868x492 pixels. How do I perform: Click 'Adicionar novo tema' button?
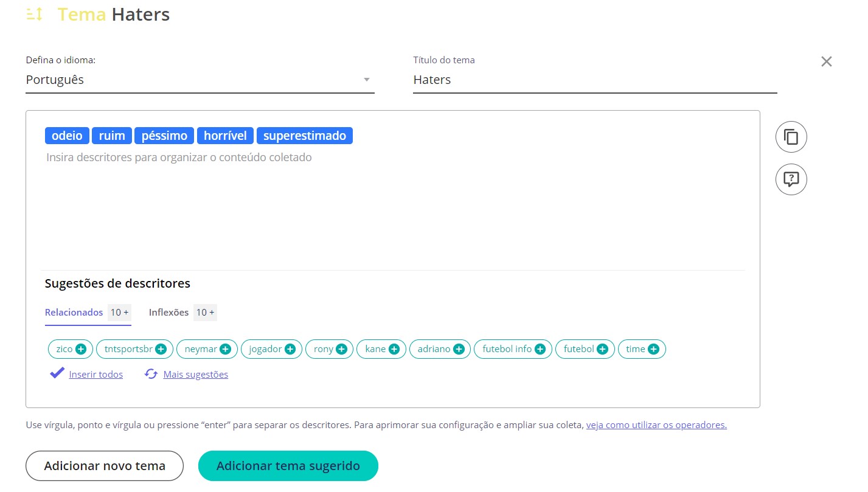[x=105, y=466]
